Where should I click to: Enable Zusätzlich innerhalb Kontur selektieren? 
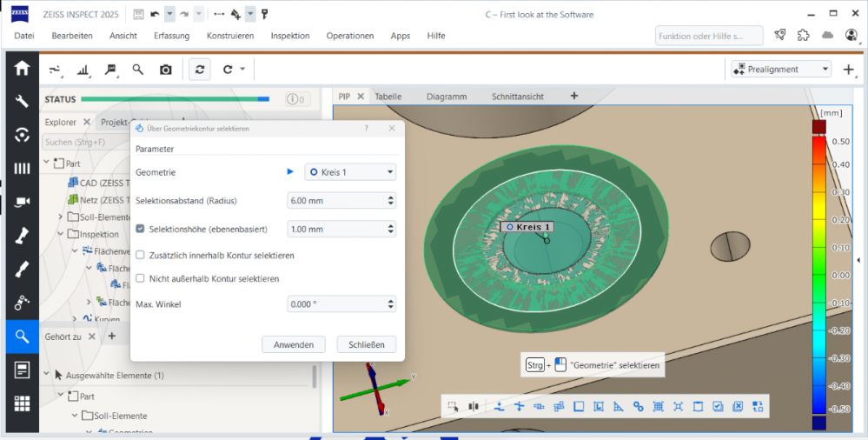[141, 256]
